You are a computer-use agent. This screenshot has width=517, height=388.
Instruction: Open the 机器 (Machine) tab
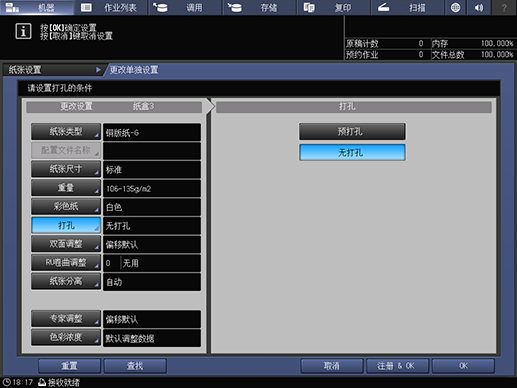(37, 7)
